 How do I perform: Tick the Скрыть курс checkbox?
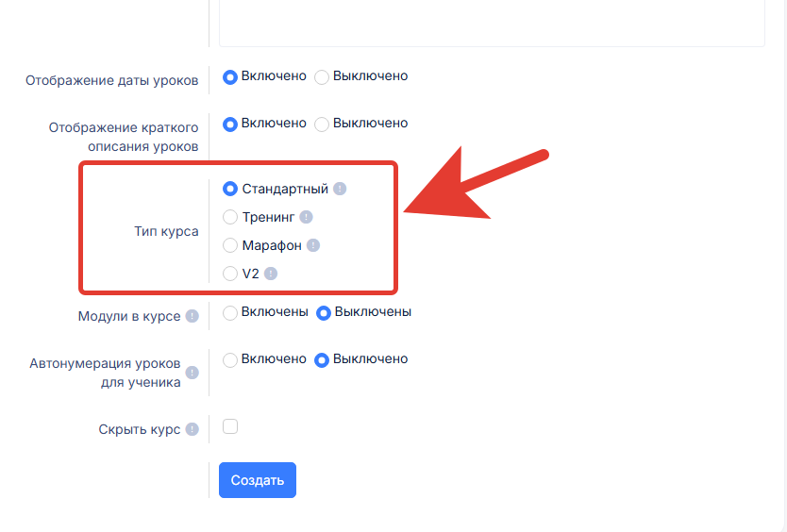230,426
